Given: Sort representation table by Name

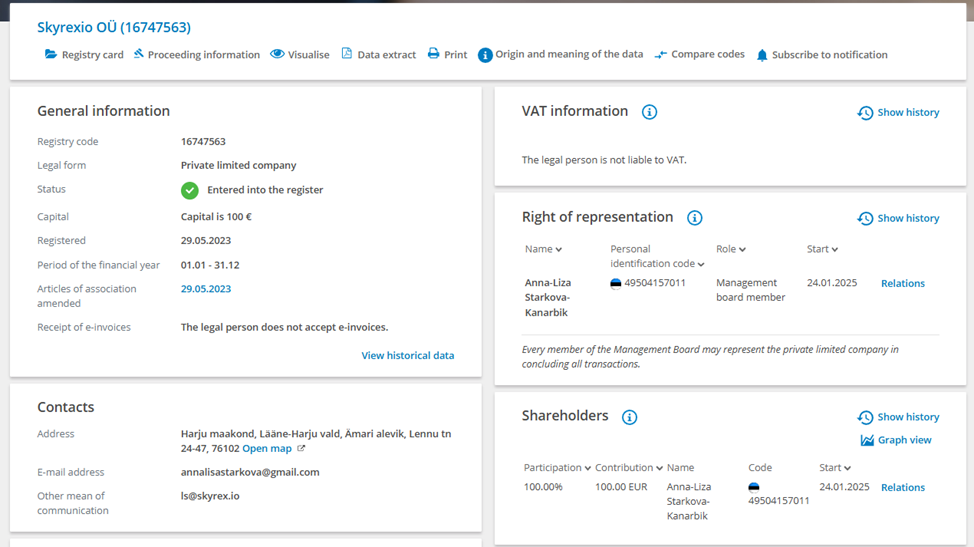Looking at the screenshot, I should (543, 249).
